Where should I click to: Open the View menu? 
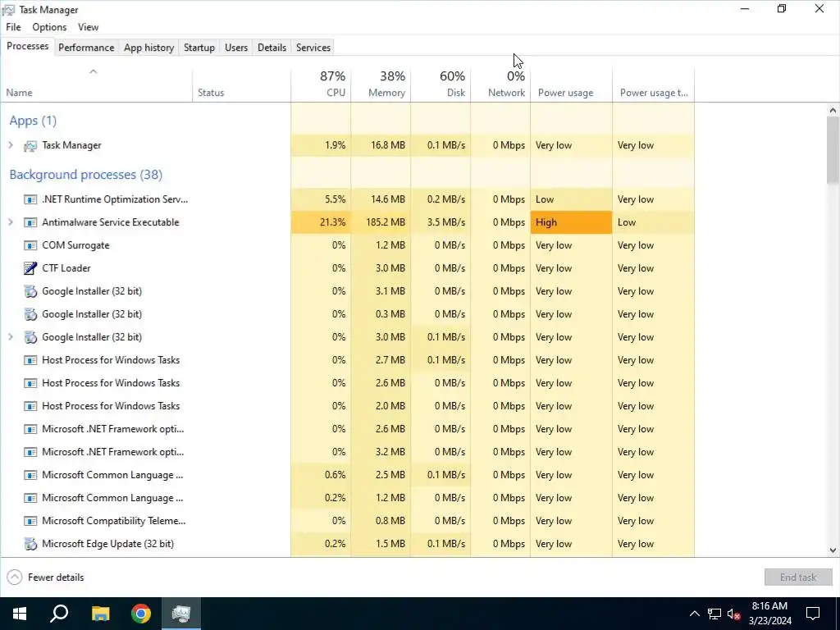point(88,27)
